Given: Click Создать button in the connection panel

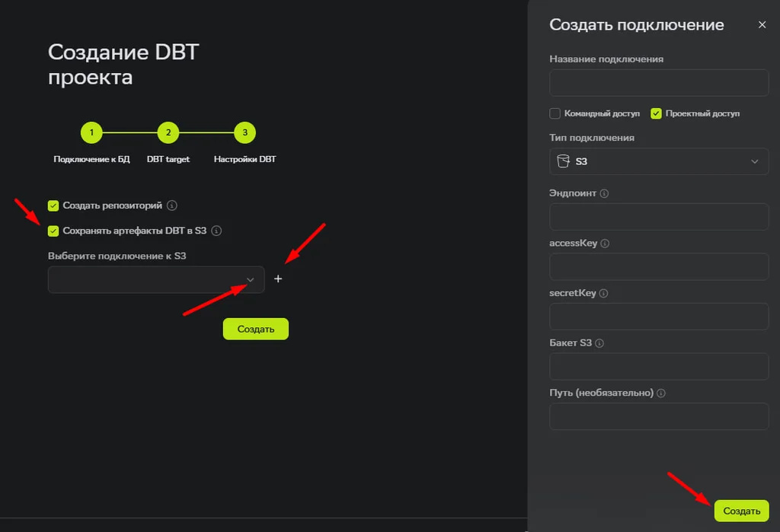Looking at the screenshot, I should tap(741, 511).
